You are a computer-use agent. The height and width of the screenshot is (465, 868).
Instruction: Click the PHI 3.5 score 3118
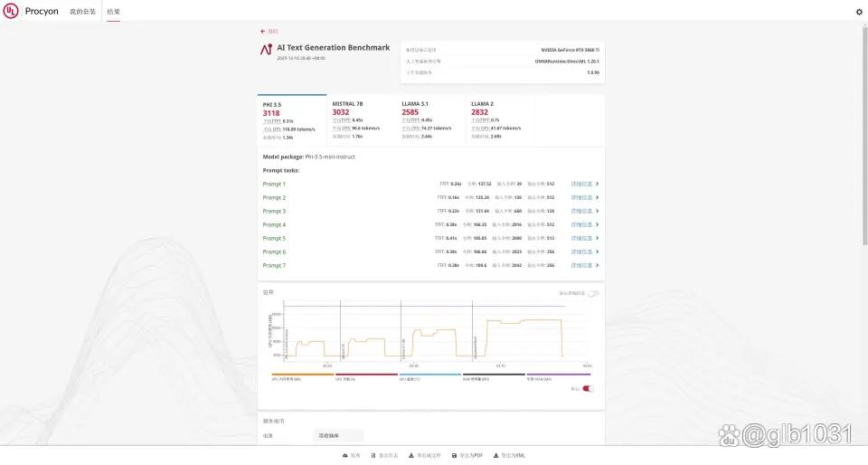pyautogui.click(x=271, y=113)
